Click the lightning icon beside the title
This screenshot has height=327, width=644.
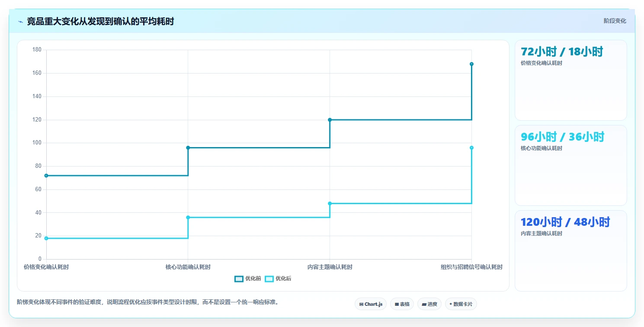pos(20,22)
